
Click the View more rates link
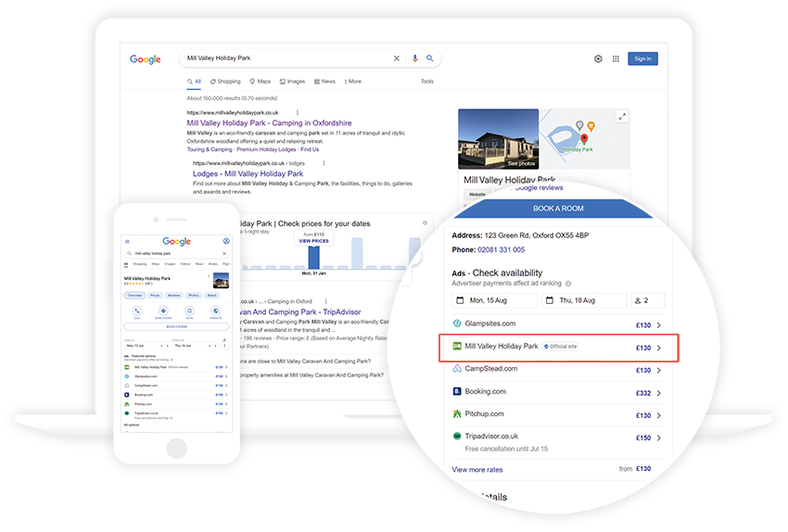coord(477,470)
